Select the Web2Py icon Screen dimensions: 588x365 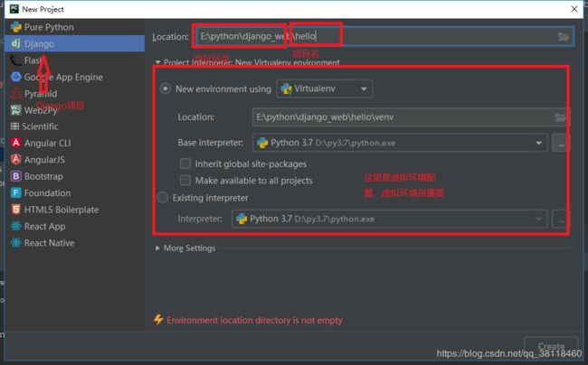[x=16, y=110]
